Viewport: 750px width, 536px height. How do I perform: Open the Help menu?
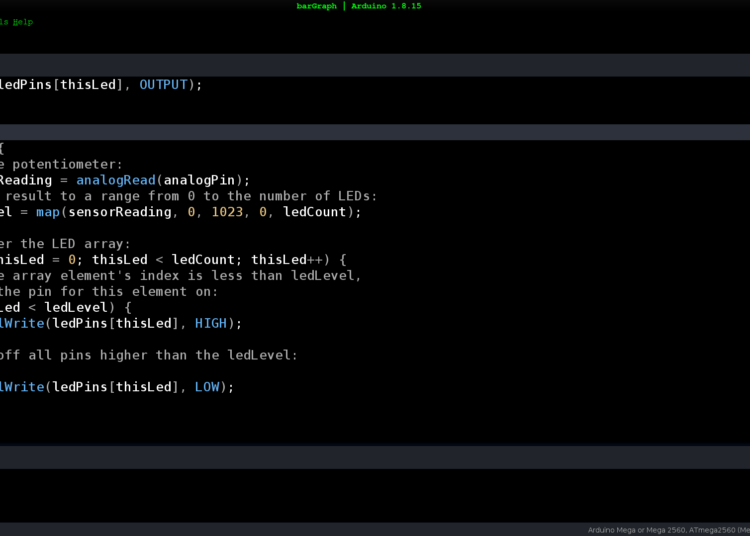23,21
